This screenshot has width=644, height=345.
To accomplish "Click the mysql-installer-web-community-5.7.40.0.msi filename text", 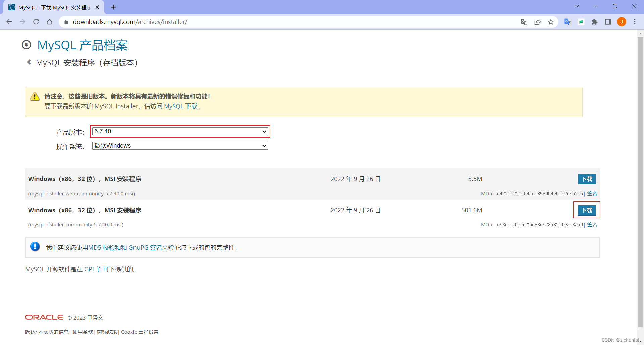I will [82, 194].
